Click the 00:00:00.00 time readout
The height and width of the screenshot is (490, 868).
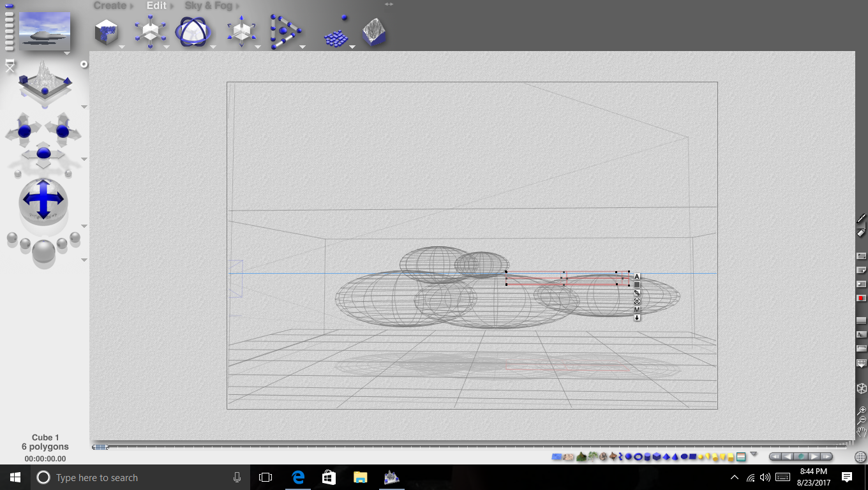coord(45,459)
